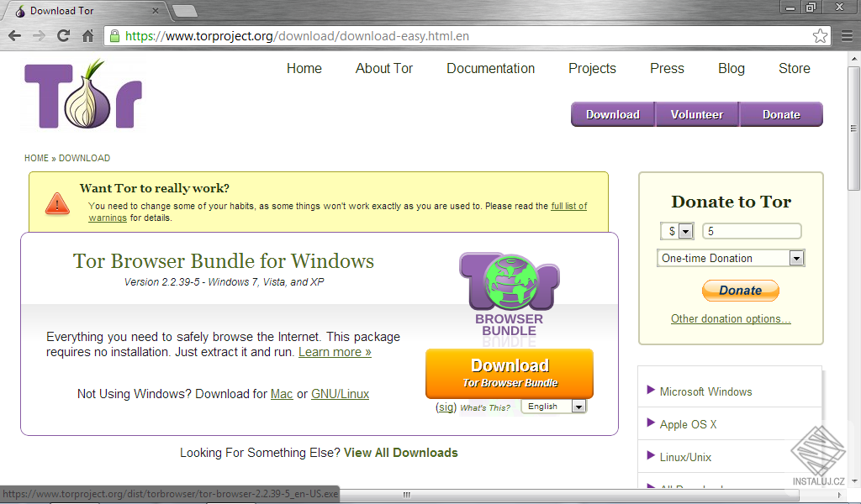Click the Tor Browser Bundle globe logo
861x504 pixels.
[510, 295]
